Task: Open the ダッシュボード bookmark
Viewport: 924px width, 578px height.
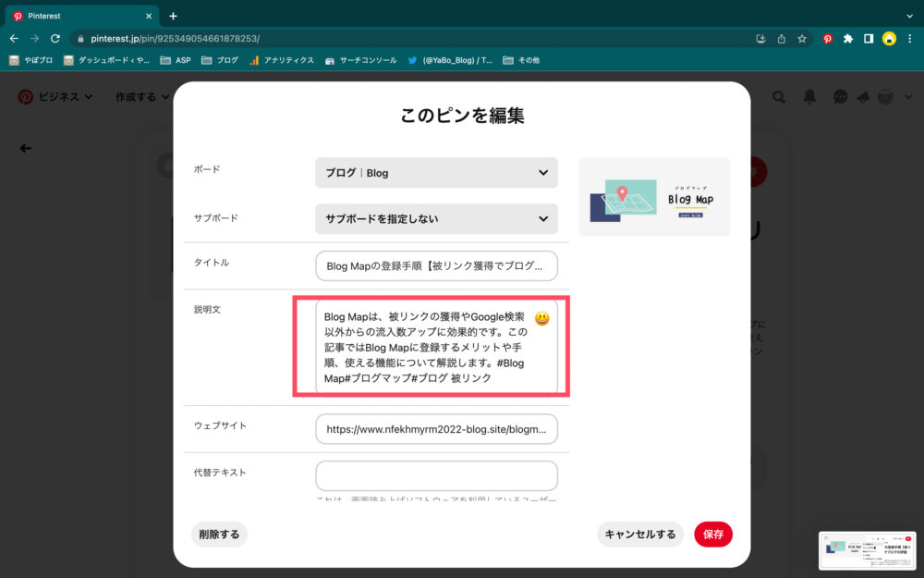Action: [106, 60]
